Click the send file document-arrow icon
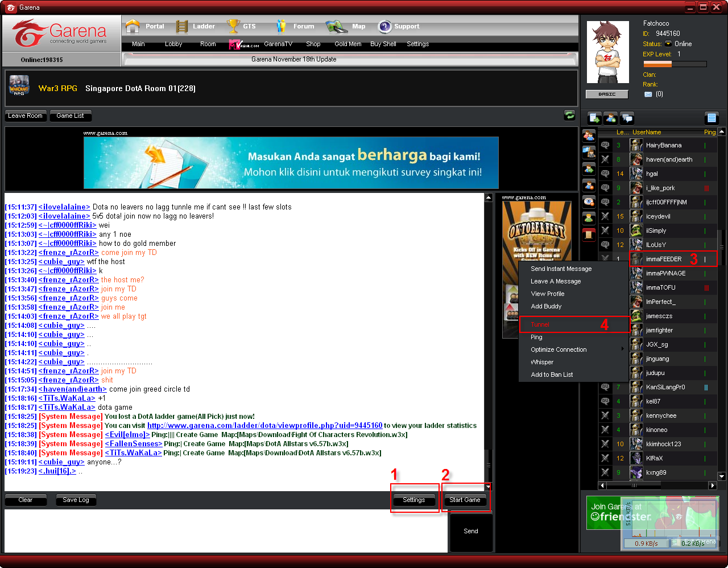This screenshot has width=728, height=568. (594, 118)
